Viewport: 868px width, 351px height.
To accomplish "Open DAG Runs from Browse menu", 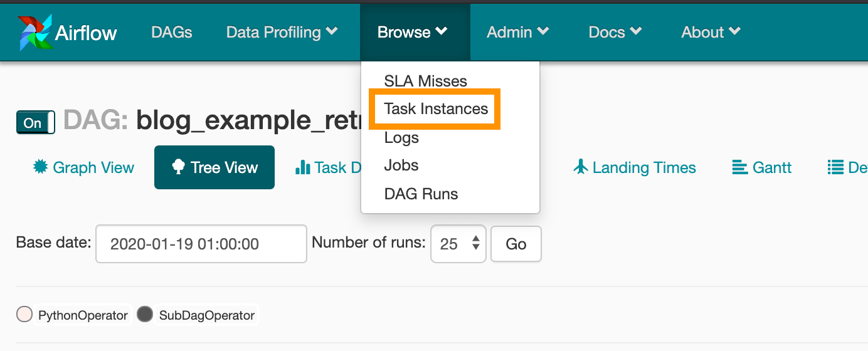I will [x=421, y=194].
